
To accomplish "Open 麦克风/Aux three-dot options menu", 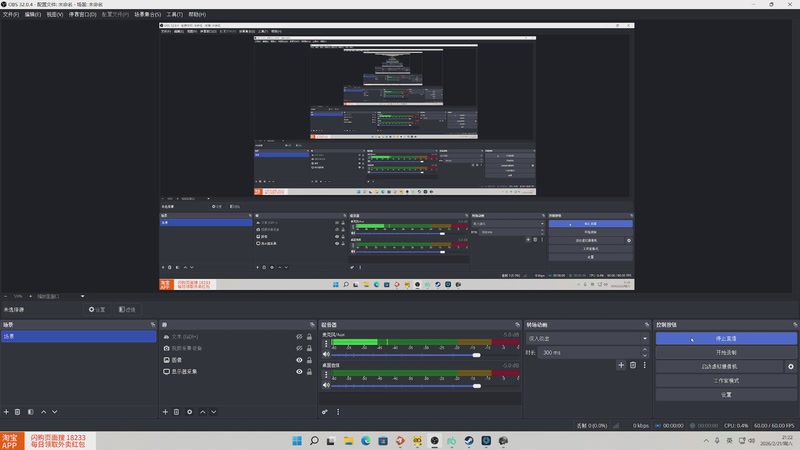I will tap(327, 343).
